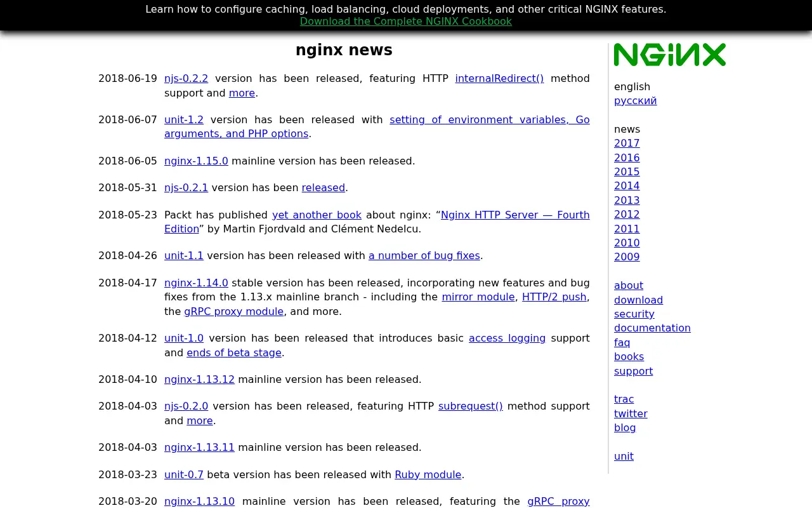The width and height of the screenshot is (812, 508).
Task: Click the NGINX logo image
Action: click(670, 55)
